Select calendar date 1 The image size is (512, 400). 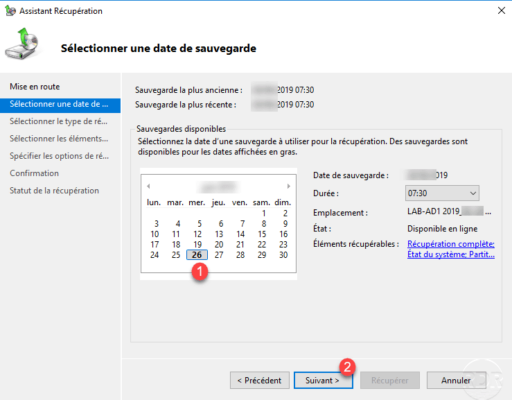coord(264,213)
